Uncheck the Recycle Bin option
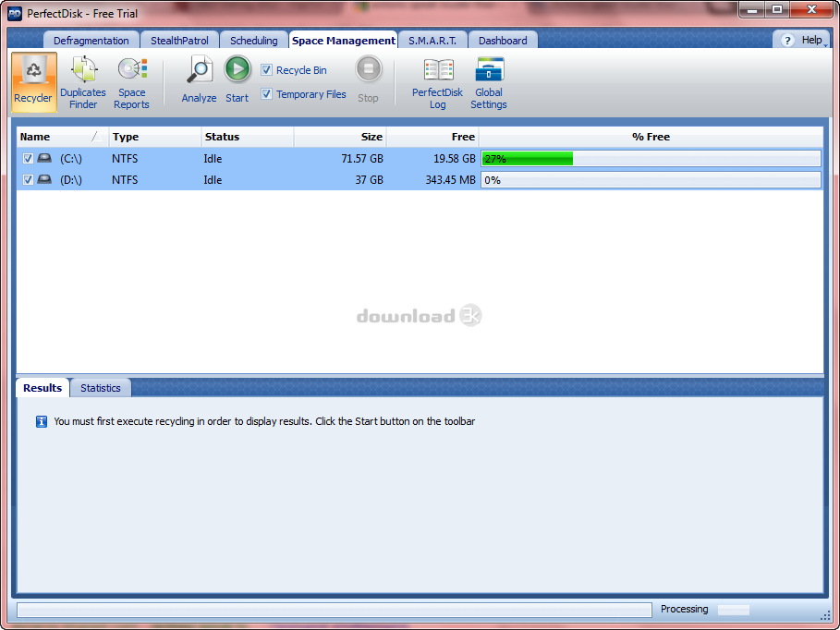 [265, 69]
